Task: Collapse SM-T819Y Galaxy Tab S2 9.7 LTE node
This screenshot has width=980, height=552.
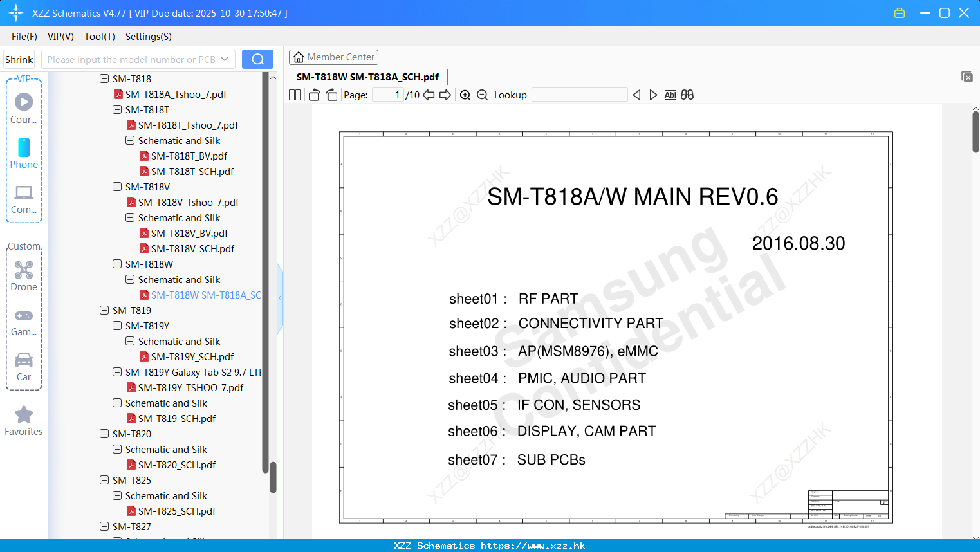Action: [x=117, y=372]
